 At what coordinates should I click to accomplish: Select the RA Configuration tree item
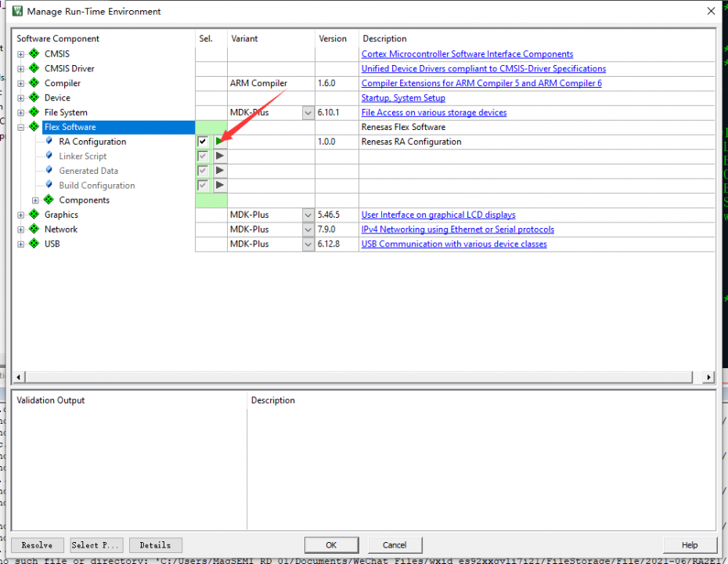(92, 142)
